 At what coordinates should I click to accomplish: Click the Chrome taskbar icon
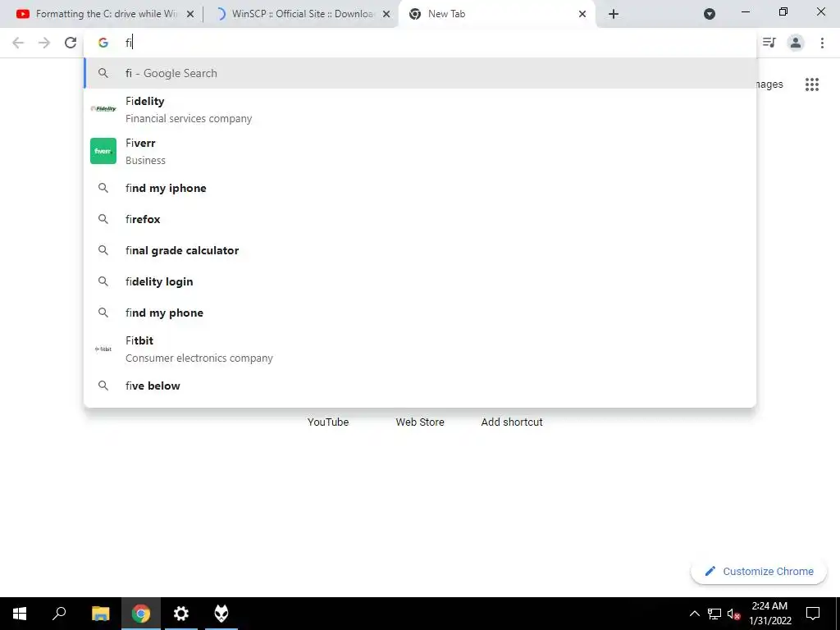[x=141, y=614]
